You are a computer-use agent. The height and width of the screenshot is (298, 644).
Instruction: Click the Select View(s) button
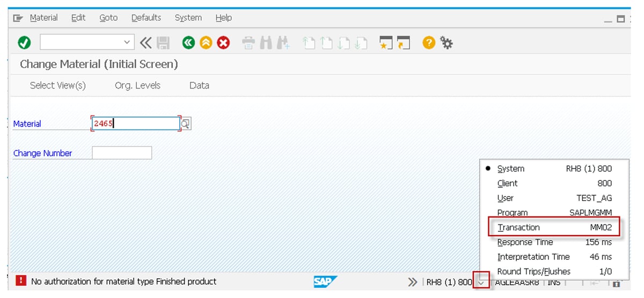point(57,85)
